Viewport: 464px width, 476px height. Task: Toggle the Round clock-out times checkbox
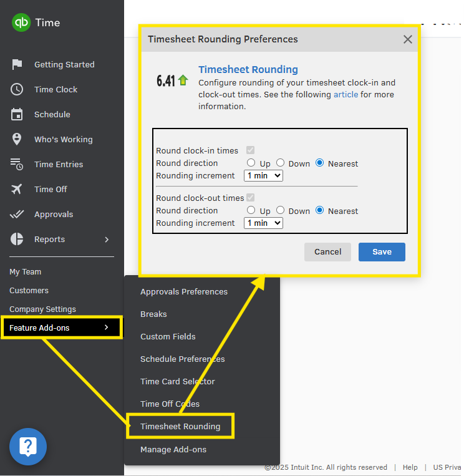[250, 198]
